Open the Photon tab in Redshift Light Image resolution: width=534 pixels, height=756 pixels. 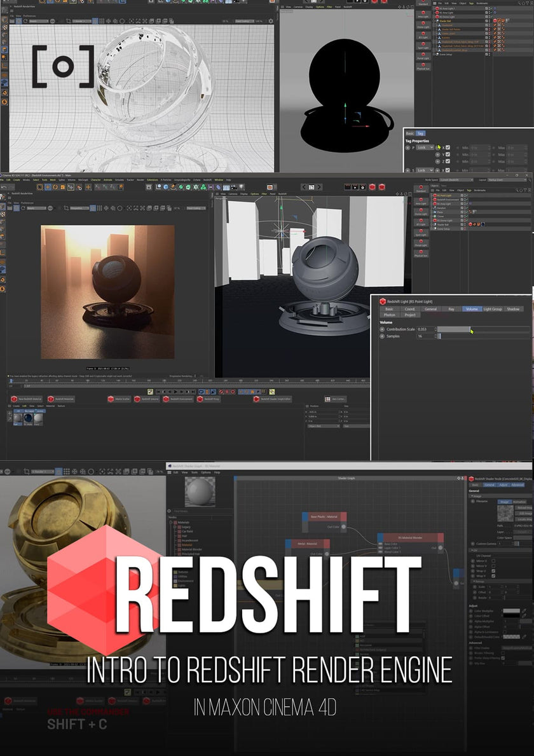390,315
